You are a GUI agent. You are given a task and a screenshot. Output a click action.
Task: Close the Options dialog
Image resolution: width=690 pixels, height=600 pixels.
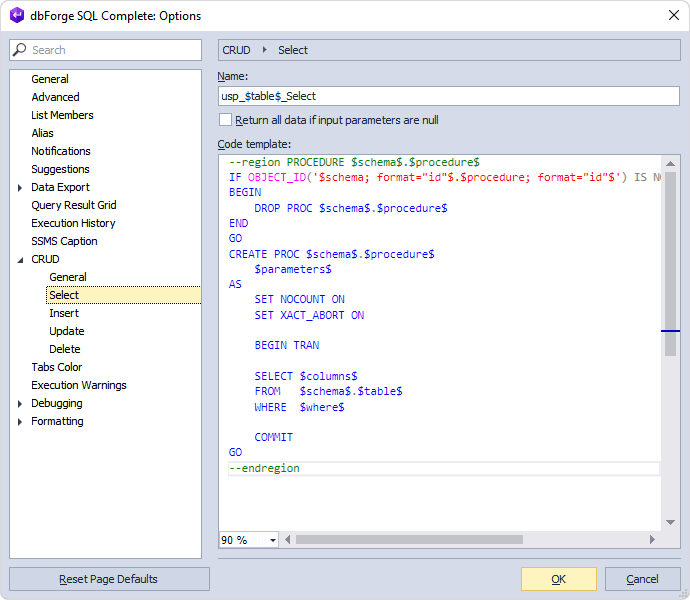pyautogui.click(x=673, y=15)
